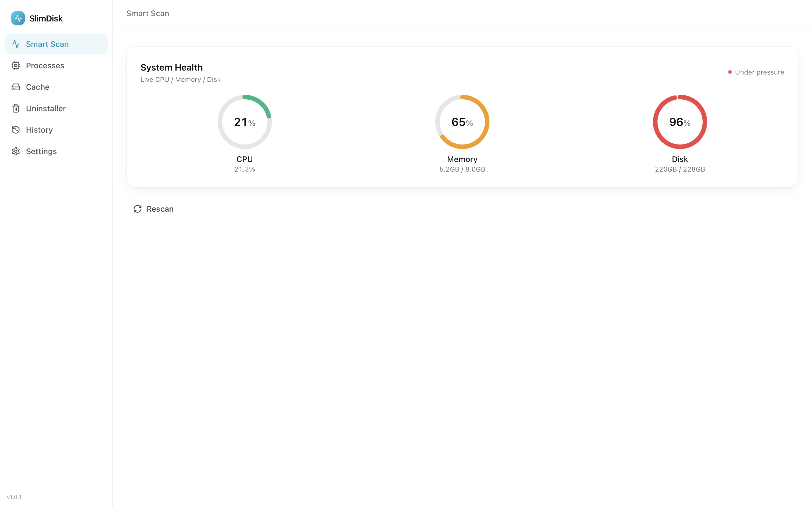Click the '5.2GB / 8.0GB' memory value

[462, 169]
